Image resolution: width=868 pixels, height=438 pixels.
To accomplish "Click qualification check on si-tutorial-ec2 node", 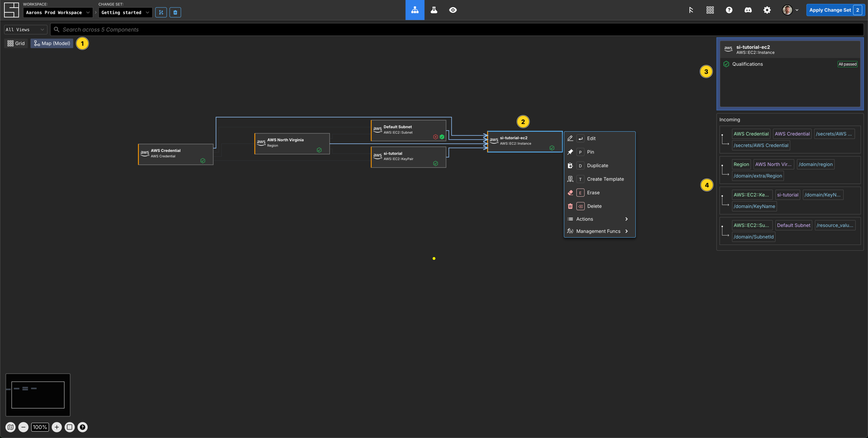I will pyautogui.click(x=552, y=148).
